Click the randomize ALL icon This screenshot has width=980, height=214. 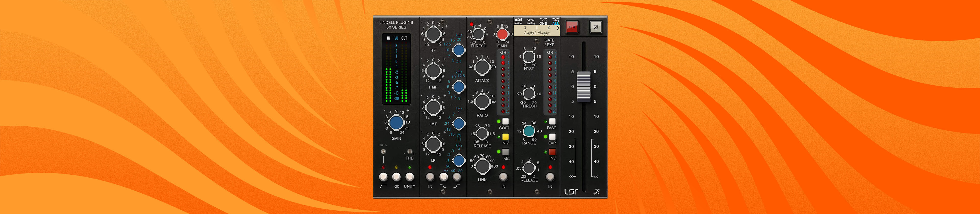click(x=555, y=21)
